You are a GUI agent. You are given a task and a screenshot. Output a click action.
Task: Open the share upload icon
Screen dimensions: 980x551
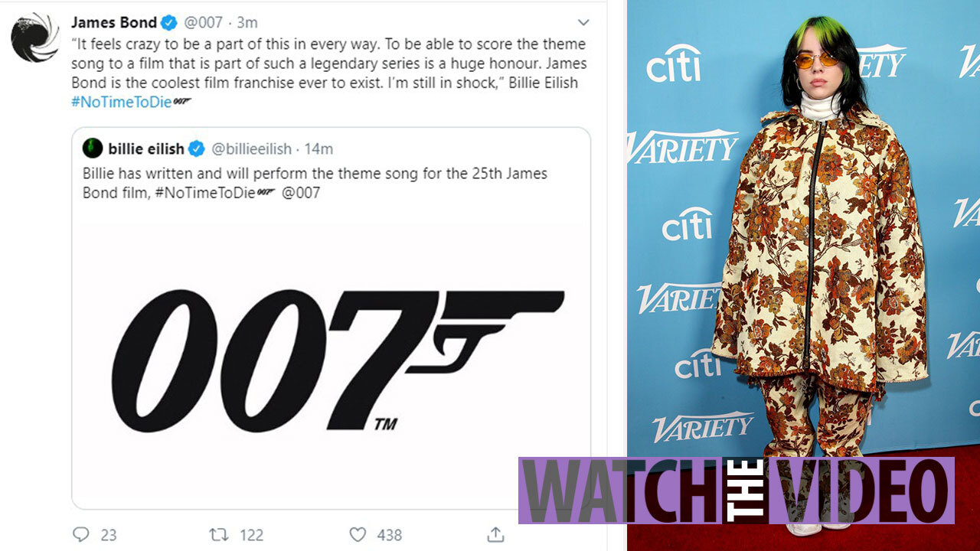(495, 534)
